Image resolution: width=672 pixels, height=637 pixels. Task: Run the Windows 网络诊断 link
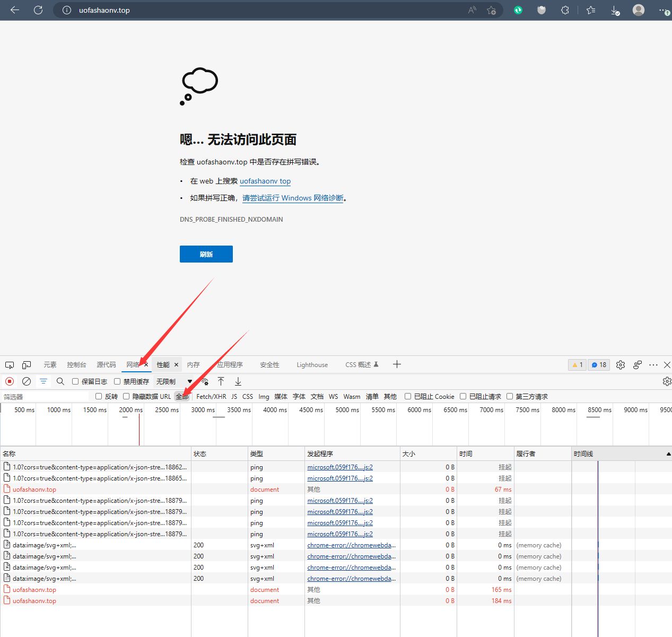pyautogui.click(x=293, y=198)
